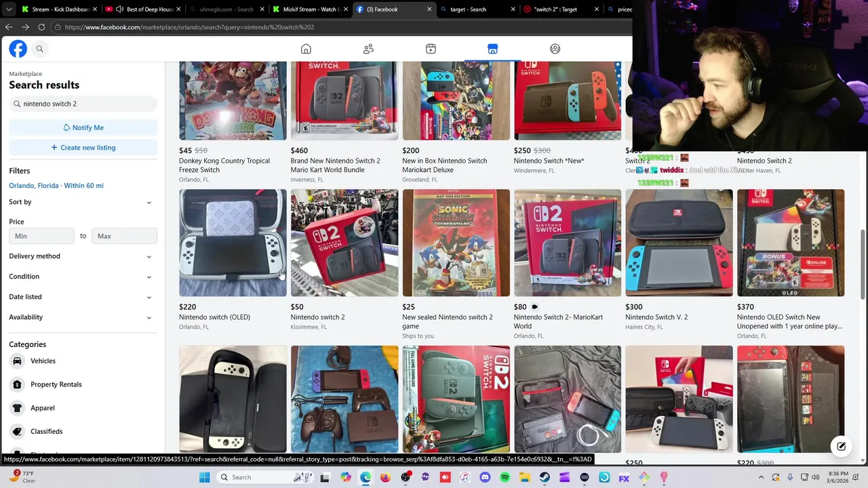
Task: Click the nintendo switch 2 search box
Action: tap(83, 104)
